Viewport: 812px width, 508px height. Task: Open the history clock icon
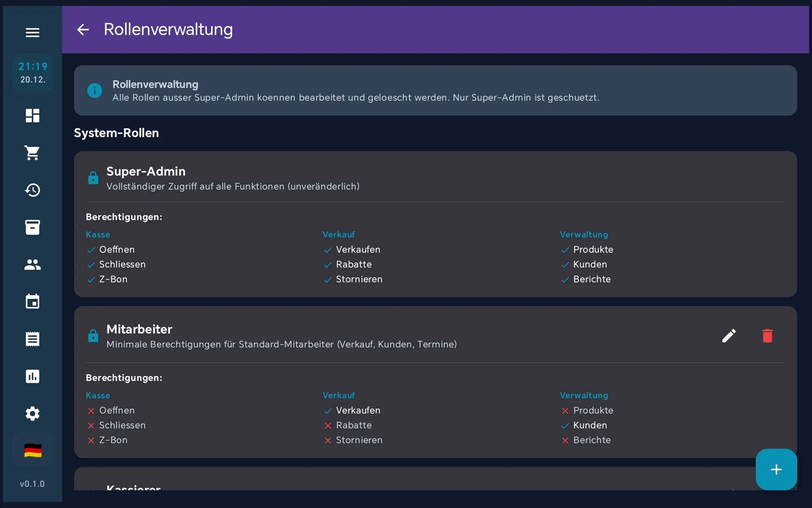33,190
